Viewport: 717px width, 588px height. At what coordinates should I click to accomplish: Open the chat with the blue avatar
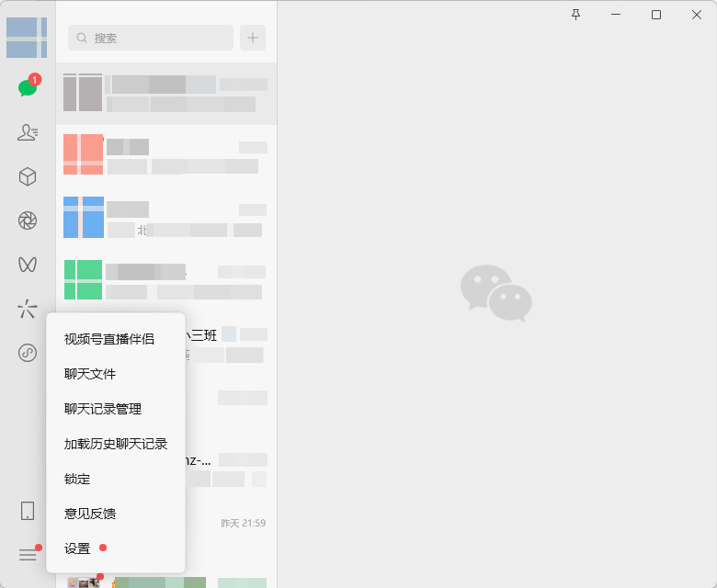(166, 218)
